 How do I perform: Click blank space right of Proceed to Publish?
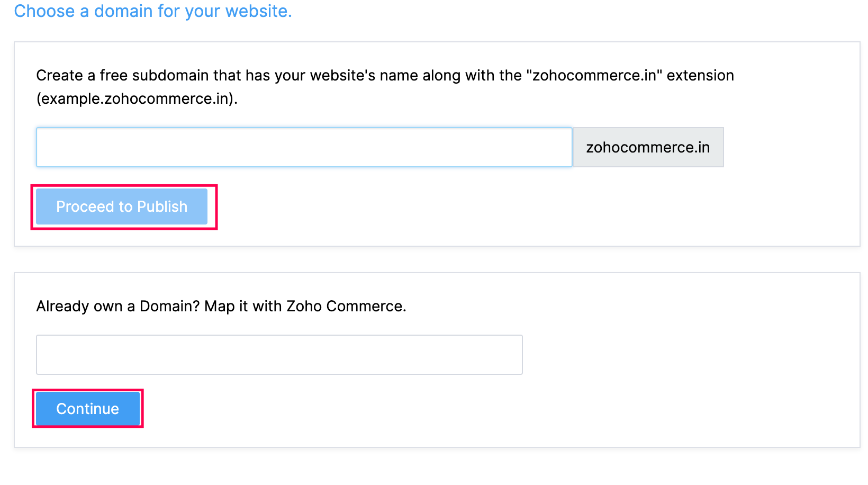(x=476, y=206)
